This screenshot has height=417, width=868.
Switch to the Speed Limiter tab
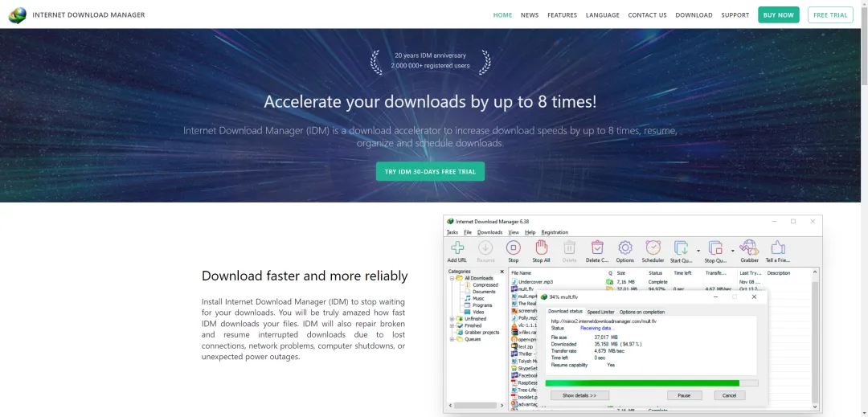tap(600, 312)
